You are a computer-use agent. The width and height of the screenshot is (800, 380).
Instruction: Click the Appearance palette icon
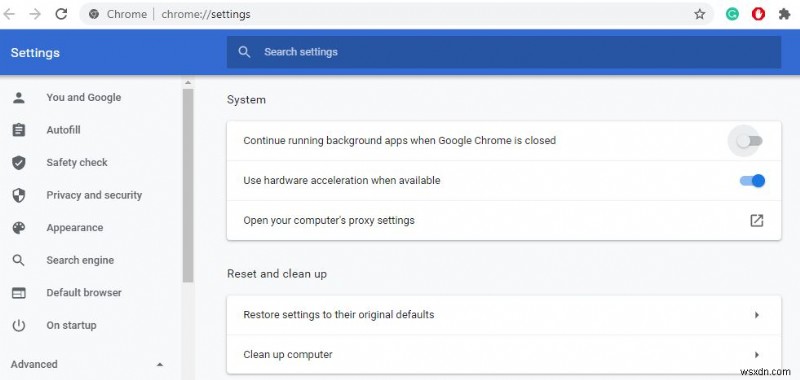pyautogui.click(x=19, y=227)
